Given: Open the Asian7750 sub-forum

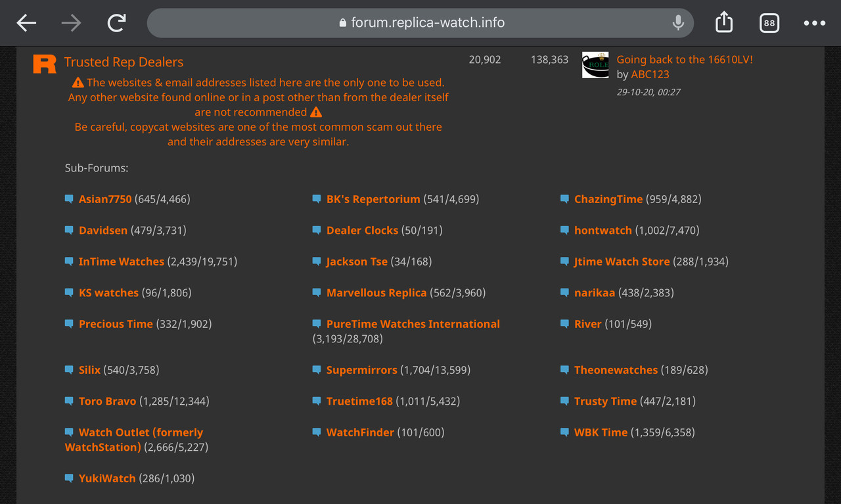Looking at the screenshot, I should click(x=105, y=198).
